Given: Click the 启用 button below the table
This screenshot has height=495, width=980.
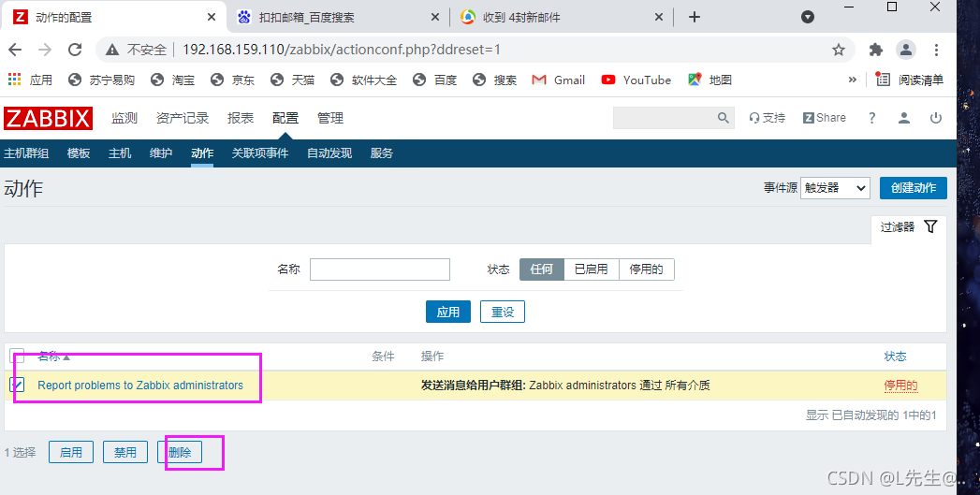Looking at the screenshot, I should pos(71,452).
